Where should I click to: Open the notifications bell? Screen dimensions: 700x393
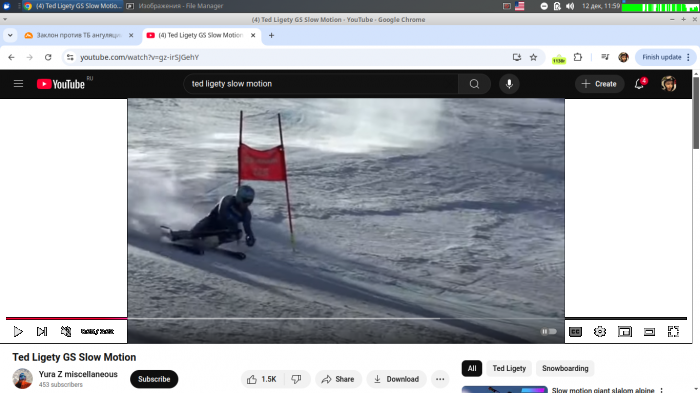(x=639, y=84)
